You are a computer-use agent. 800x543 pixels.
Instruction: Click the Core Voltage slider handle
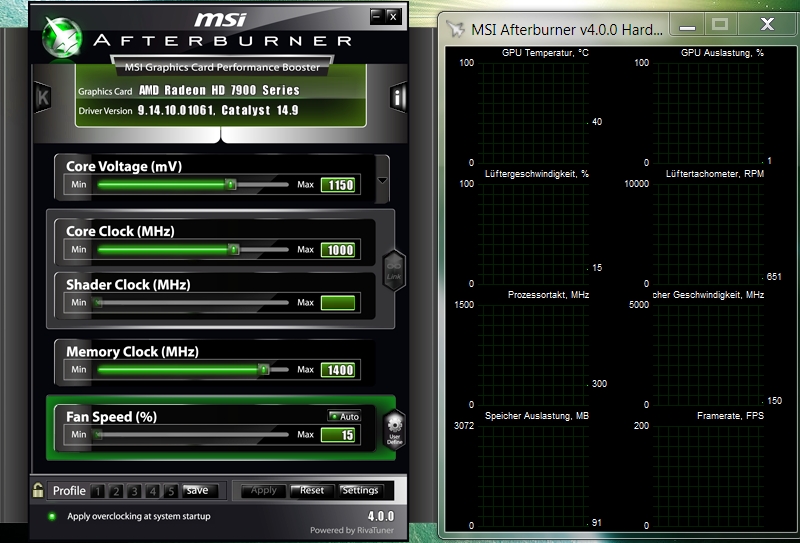click(x=231, y=184)
